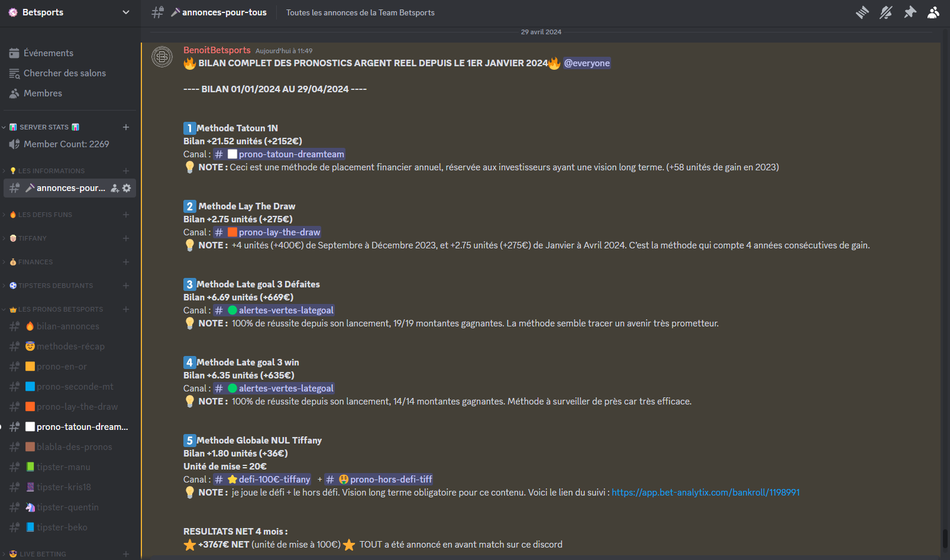Open tipster-beko channel

[70, 527]
